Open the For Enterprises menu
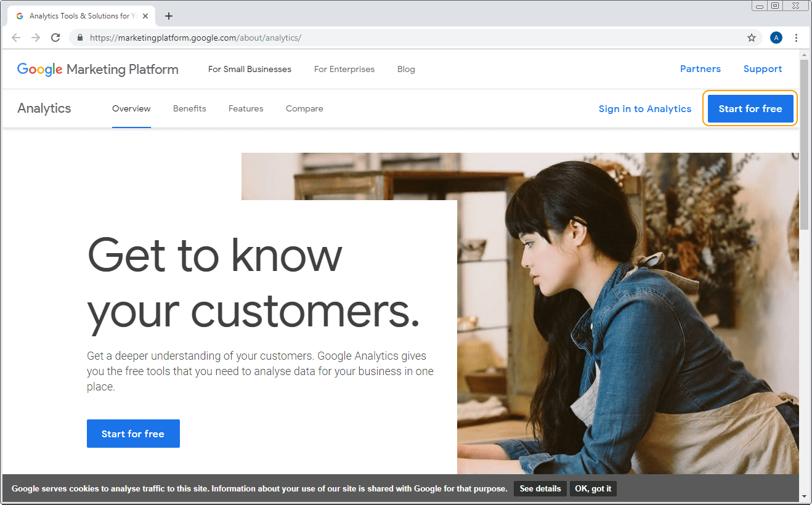Image resolution: width=812 pixels, height=505 pixels. [x=344, y=69]
